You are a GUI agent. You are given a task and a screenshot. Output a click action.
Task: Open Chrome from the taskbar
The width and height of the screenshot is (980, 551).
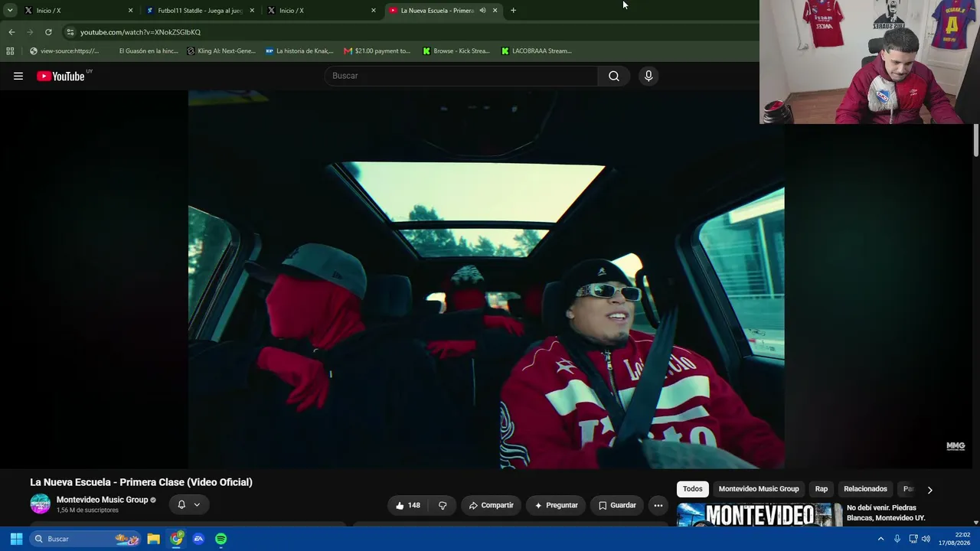[176, 539]
